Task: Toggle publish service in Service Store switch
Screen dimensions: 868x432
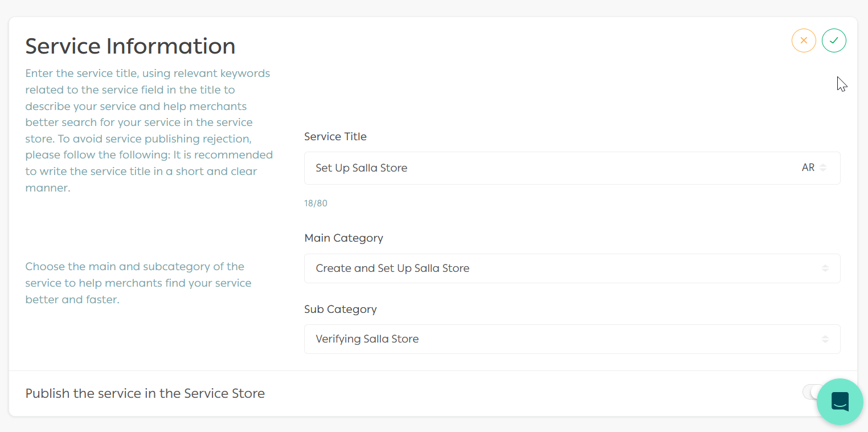Action: 810,392
